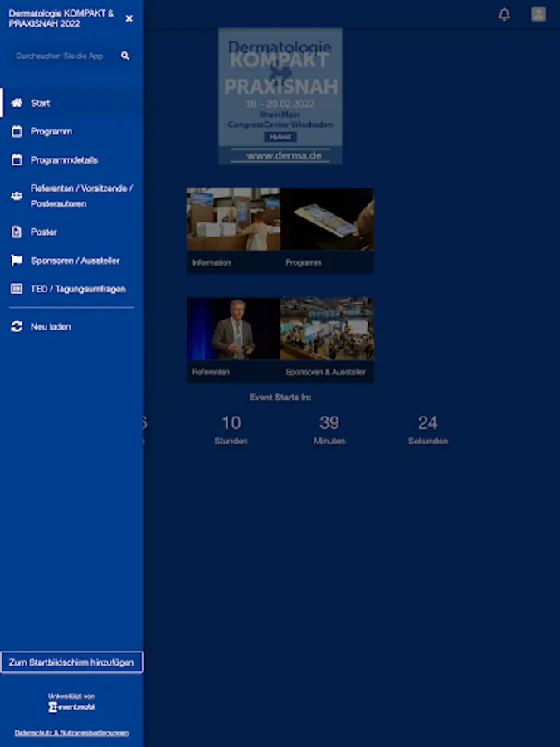The height and width of the screenshot is (747, 560).
Task: Open the Referenten tile with speaker photo
Action: [233, 339]
